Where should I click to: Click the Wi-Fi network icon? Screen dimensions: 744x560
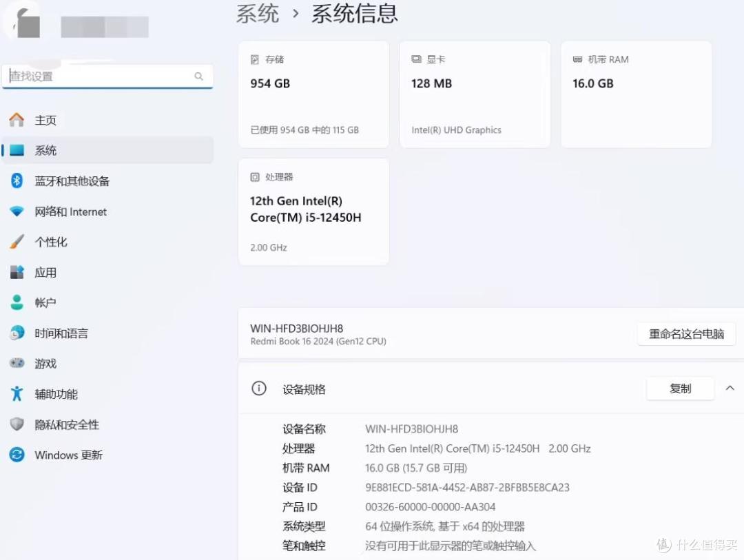pos(17,211)
